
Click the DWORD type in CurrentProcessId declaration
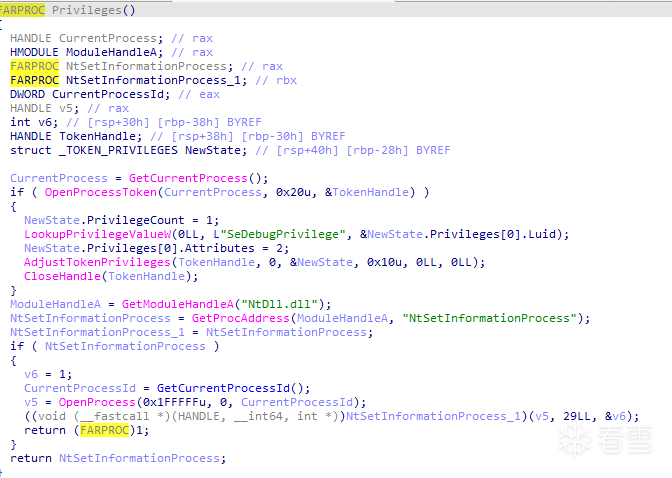pos(29,94)
